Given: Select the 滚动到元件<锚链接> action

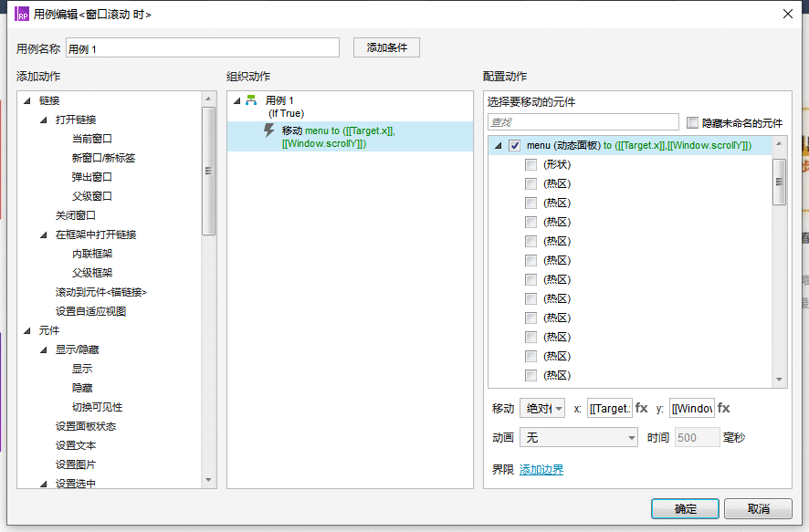Looking at the screenshot, I should pyautogui.click(x=101, y=292).
